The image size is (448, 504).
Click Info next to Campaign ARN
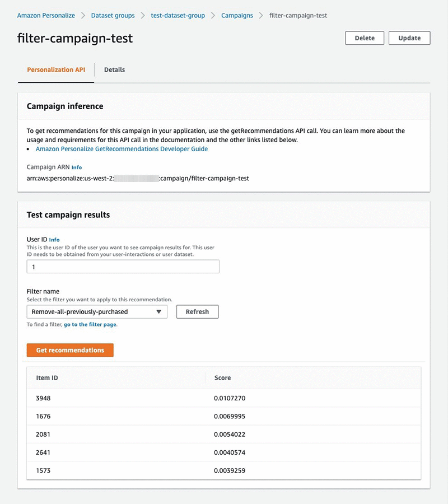pos(77,167)
